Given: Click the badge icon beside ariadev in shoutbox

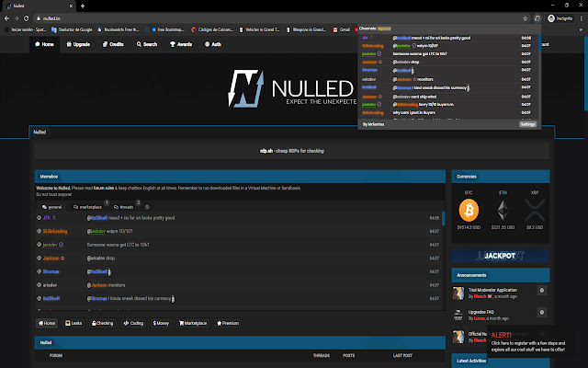Looking at the screenshot, I should [x=39, y=285].
